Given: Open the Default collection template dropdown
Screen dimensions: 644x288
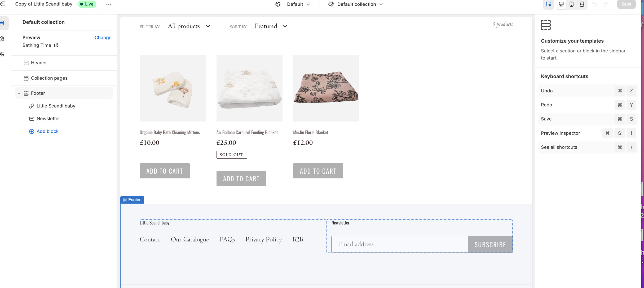Looking at the screenshot, I should point(356,4).
